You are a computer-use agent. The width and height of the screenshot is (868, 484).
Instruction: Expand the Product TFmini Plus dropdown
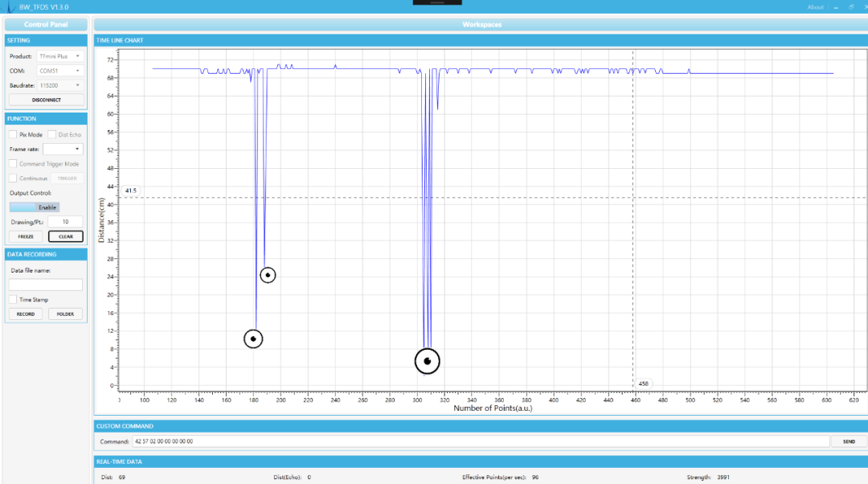60,56
